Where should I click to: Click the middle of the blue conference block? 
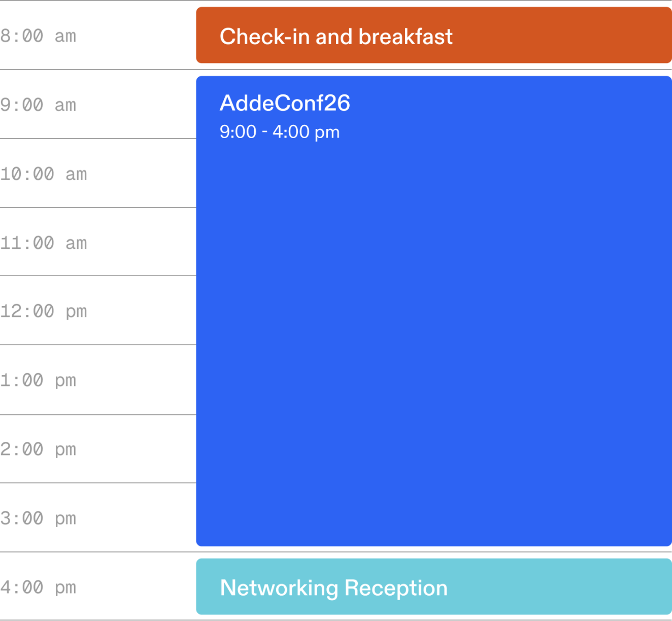point(434,311)
